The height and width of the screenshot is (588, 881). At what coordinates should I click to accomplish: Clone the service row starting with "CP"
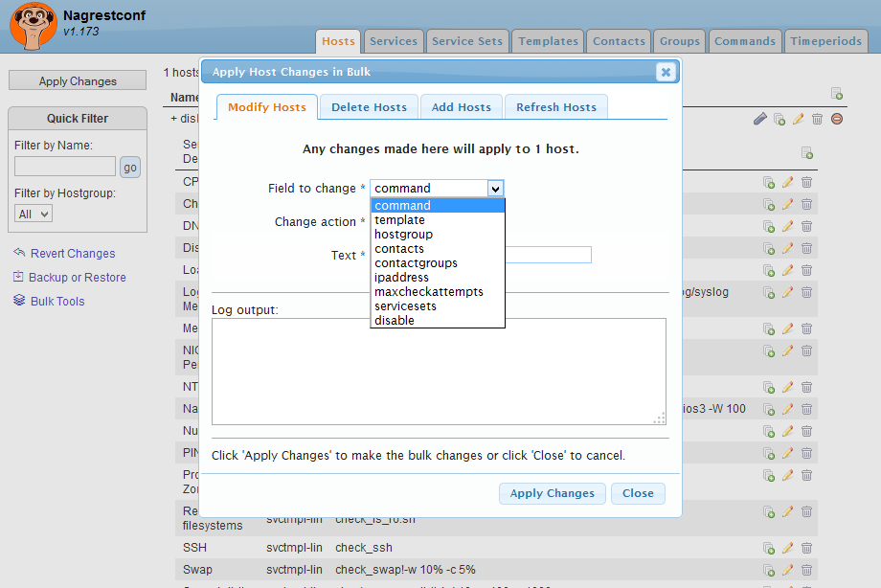pos(769,182)
